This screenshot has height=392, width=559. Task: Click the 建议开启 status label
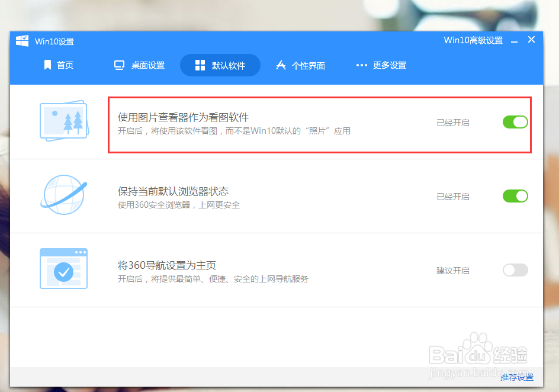453,271
